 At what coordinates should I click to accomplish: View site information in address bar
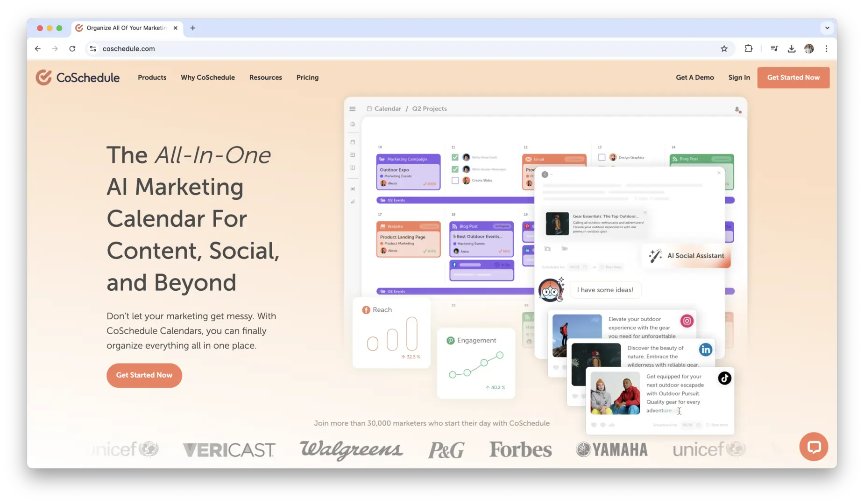pos(93,49)
